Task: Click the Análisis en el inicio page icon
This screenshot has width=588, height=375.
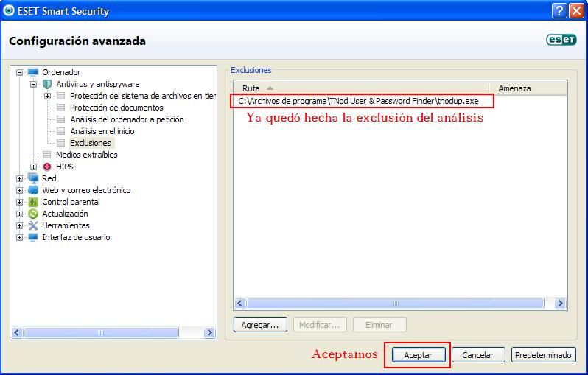Action: pos(60,131)
